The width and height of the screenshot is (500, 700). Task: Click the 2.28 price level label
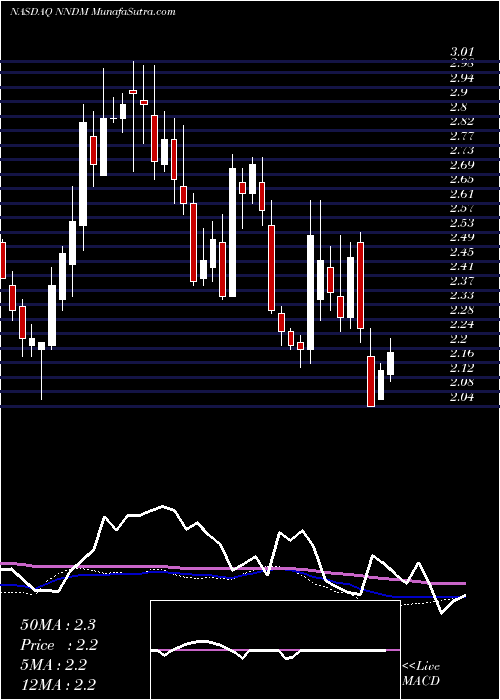(462, 310)
